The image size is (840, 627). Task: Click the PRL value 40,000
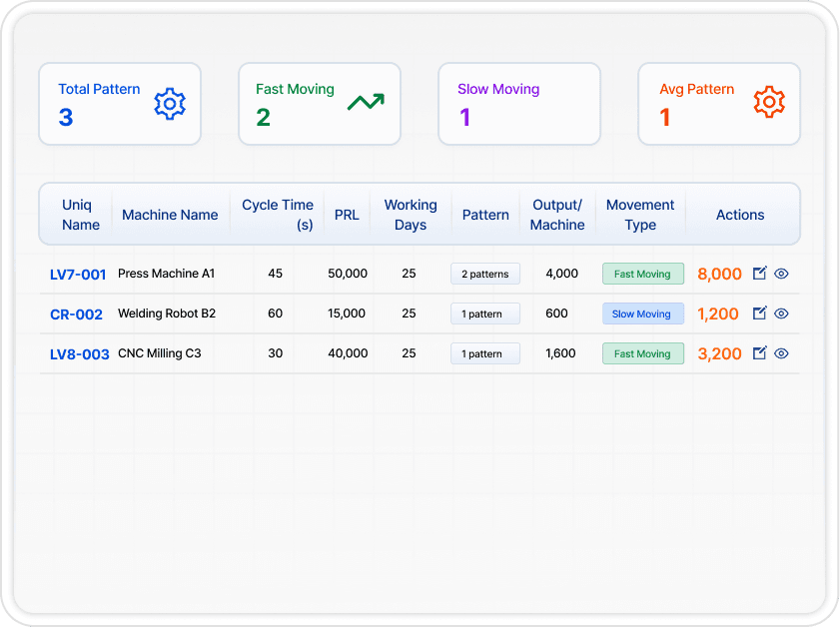tap(348, 353)
